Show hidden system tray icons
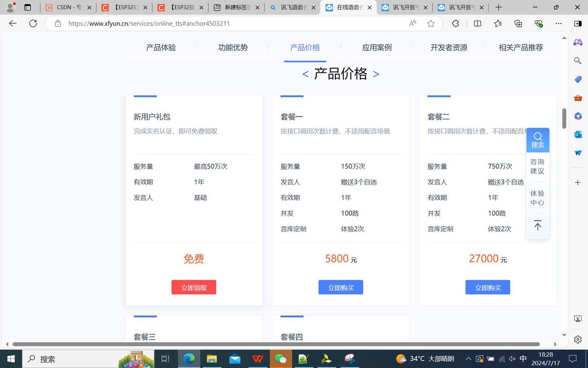 [468, 359]
